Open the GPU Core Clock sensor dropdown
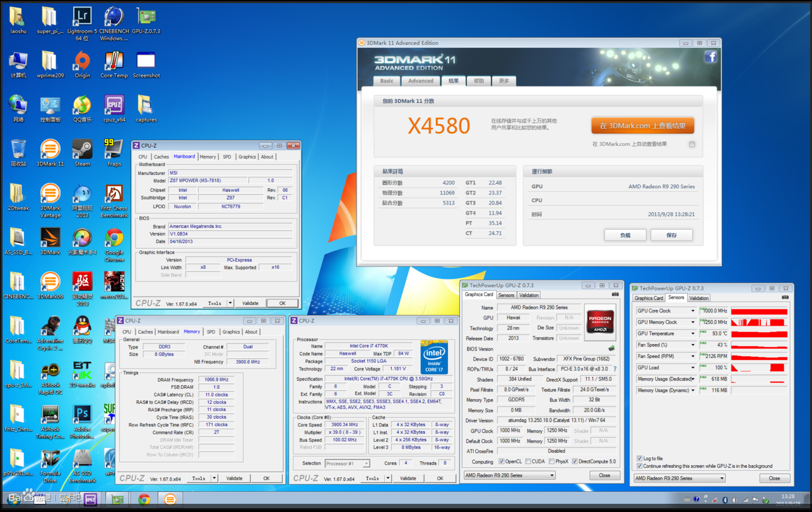 [x=693, y=311]
